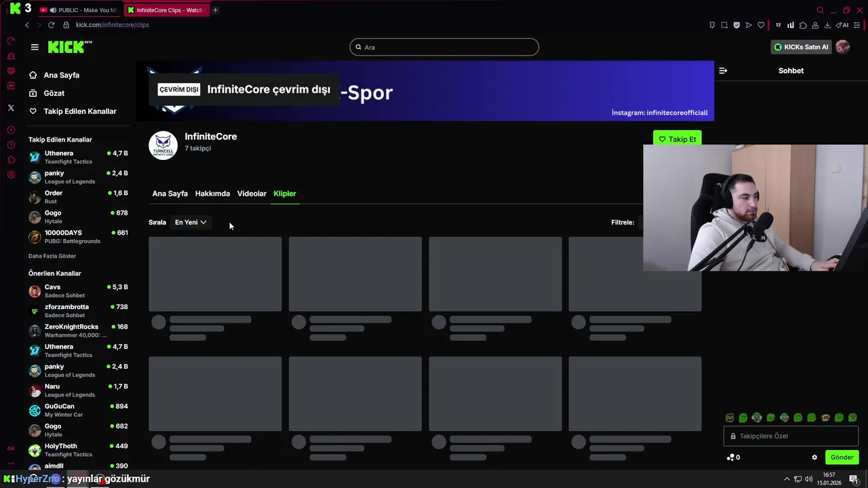
Task: Click the send/flow arrow icon in toolbar
Action: coord(749,25)
